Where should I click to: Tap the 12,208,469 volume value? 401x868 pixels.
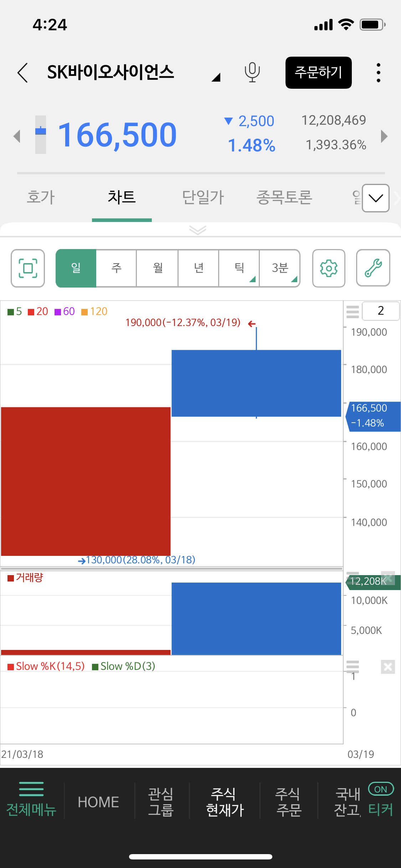click(x=334, y=120)
